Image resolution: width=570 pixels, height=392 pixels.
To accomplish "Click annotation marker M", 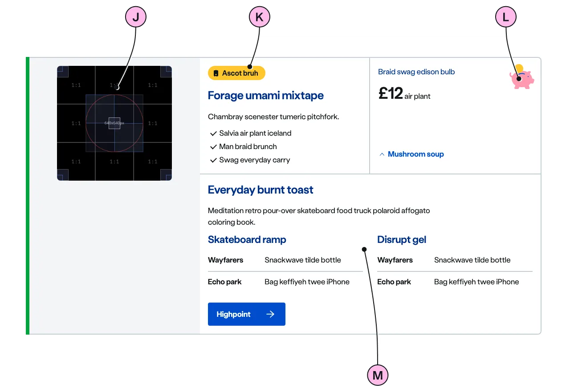I will tap(378, 375).
